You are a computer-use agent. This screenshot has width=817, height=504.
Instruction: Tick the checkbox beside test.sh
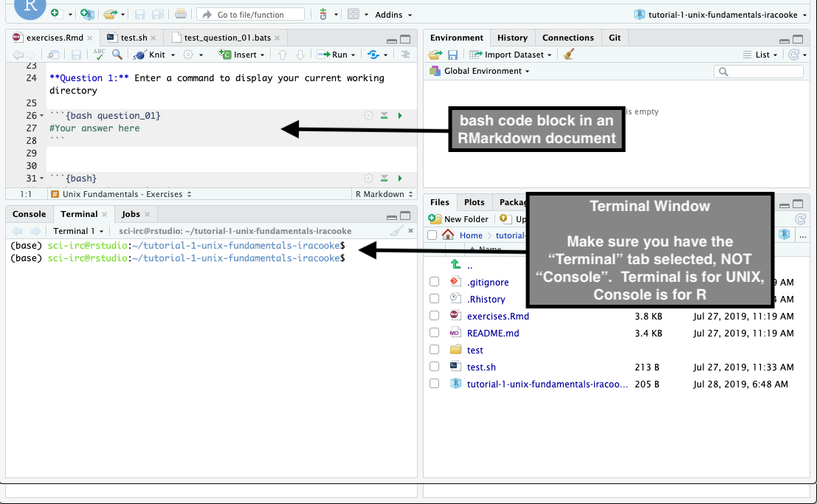coord(435,367)
